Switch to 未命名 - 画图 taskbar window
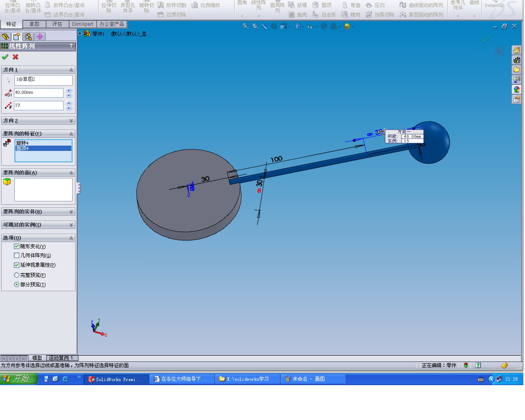The height and width of the screenshot is (420, 525). [313, 379]
